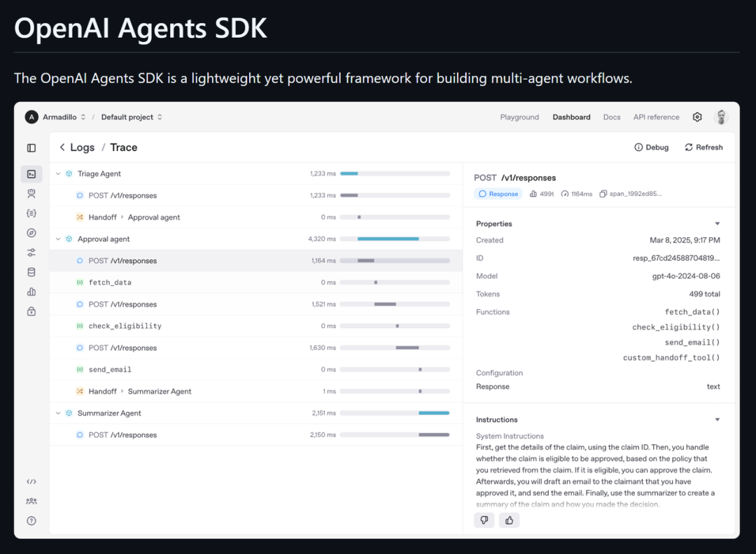Click the Refresh button
This screenshot has height=554, width=756.
(703, 148)
